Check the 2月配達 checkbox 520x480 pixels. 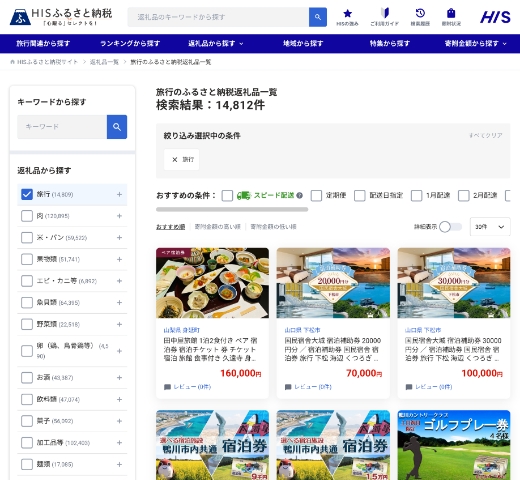[463, 196]
